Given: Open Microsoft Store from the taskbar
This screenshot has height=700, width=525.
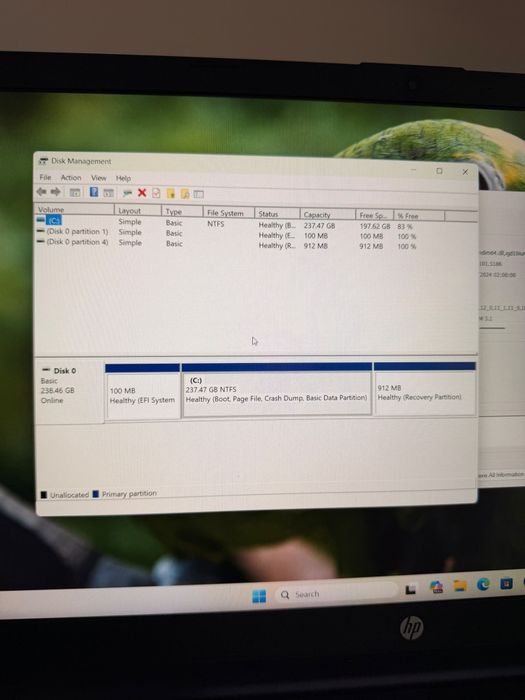Looking at the screenshot, I should (x=506, y=583).
